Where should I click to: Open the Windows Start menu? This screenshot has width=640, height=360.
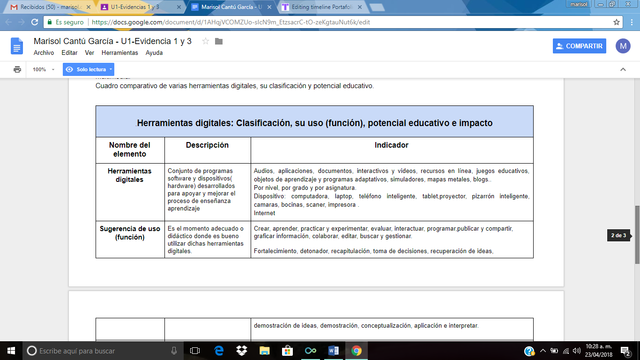click(11, 351)
